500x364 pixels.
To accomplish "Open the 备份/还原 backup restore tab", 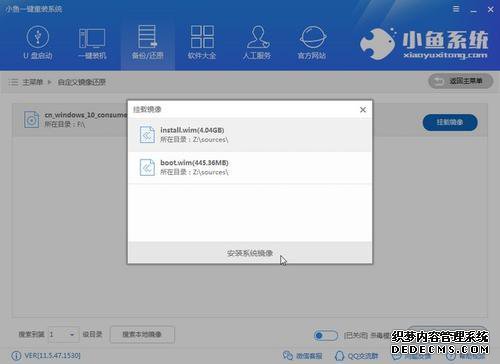I will 147,43.
